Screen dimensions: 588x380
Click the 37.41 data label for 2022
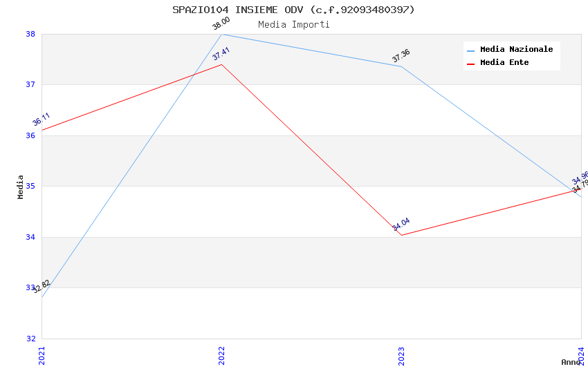[x=221, y=55]
